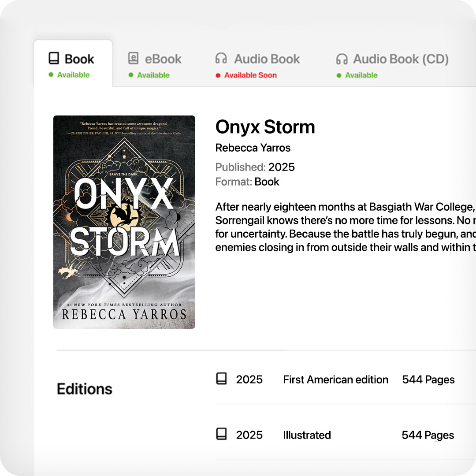Open the Onyx Storm cover image
The image size is (476, 476).
124,222
